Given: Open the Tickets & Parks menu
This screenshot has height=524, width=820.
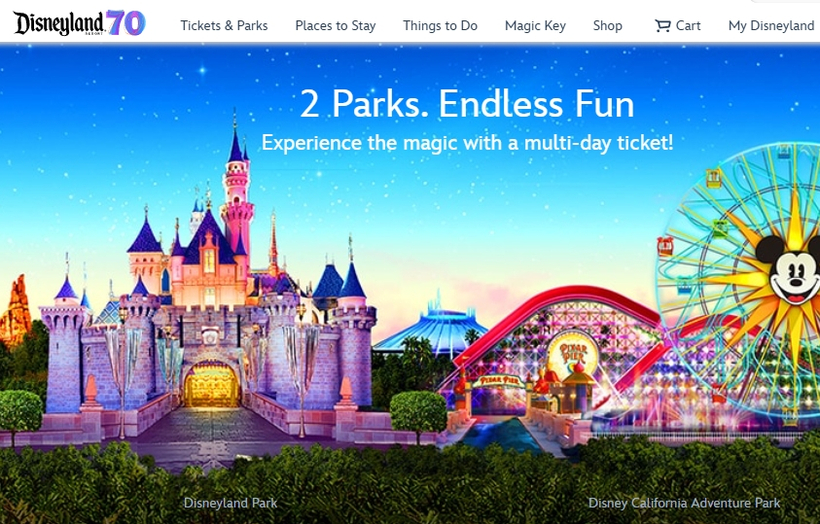Looking at the screenshot, I should point(224,26).
